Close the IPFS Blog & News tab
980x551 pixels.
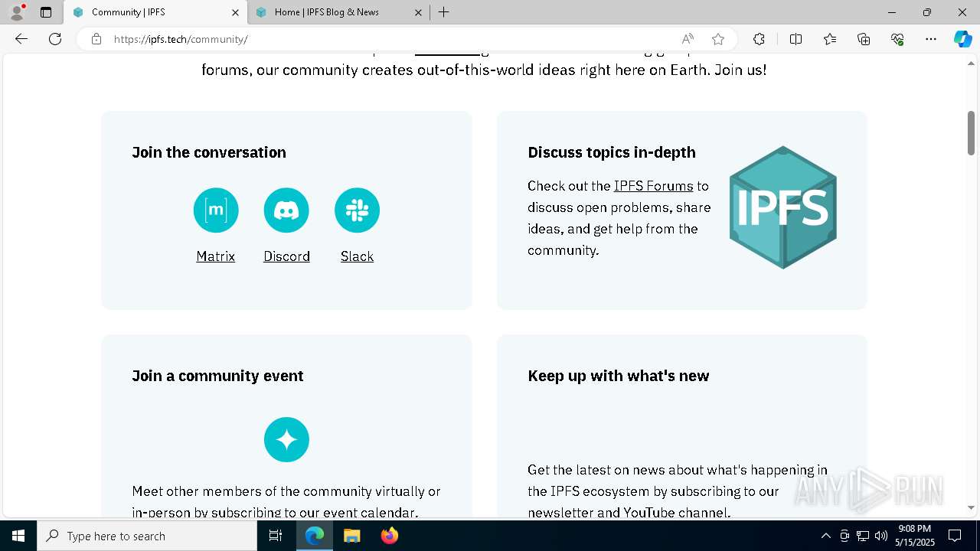(418, 12)
